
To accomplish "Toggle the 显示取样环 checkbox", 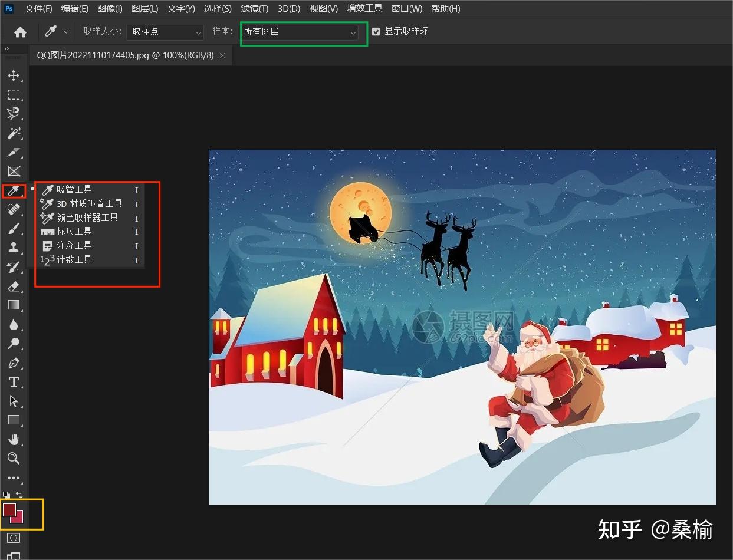I will 376,32.
